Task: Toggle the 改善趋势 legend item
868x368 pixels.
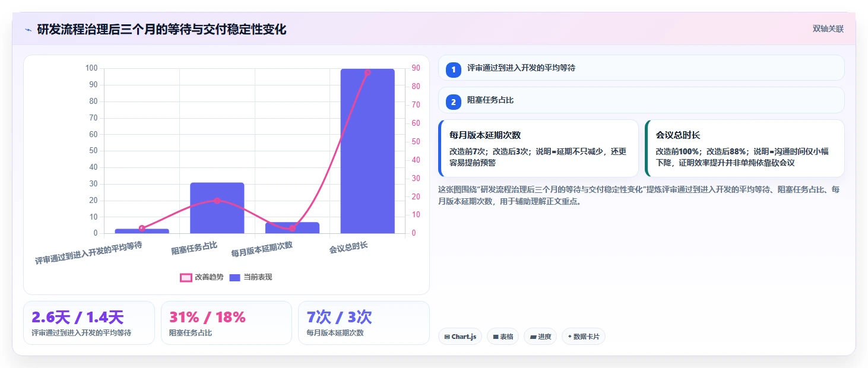Action: (x=202, y=277)
